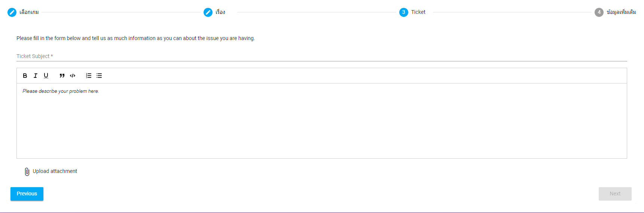Click the ข้อมูลเพิ่มเติม step label

[622, 12]
